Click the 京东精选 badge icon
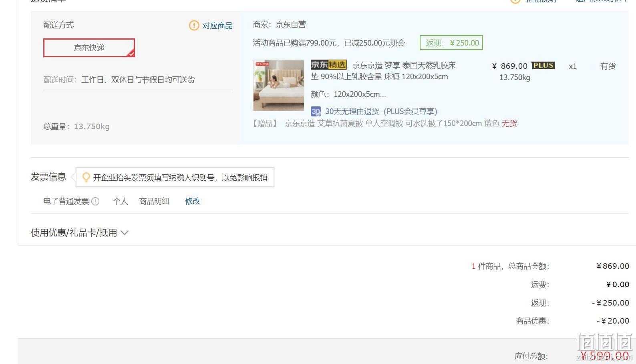Screen dimensions: 636x364 328,64
